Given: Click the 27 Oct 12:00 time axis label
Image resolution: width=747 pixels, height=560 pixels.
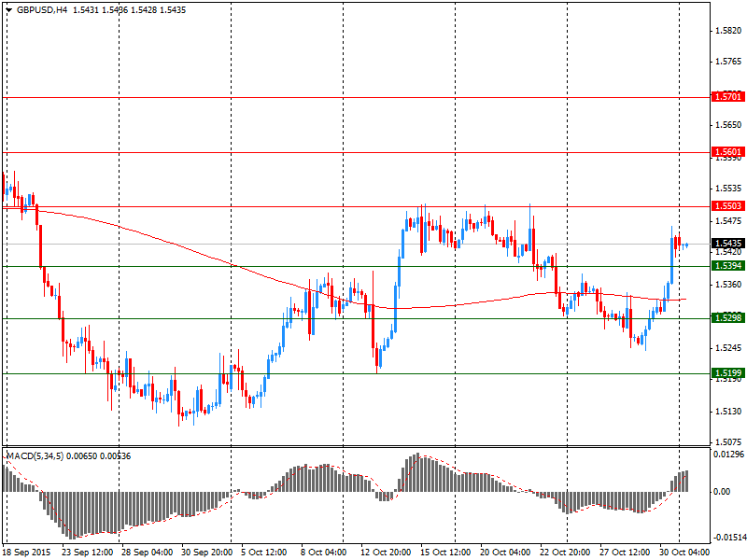Looking at the screenshot, I should (625, 553).
